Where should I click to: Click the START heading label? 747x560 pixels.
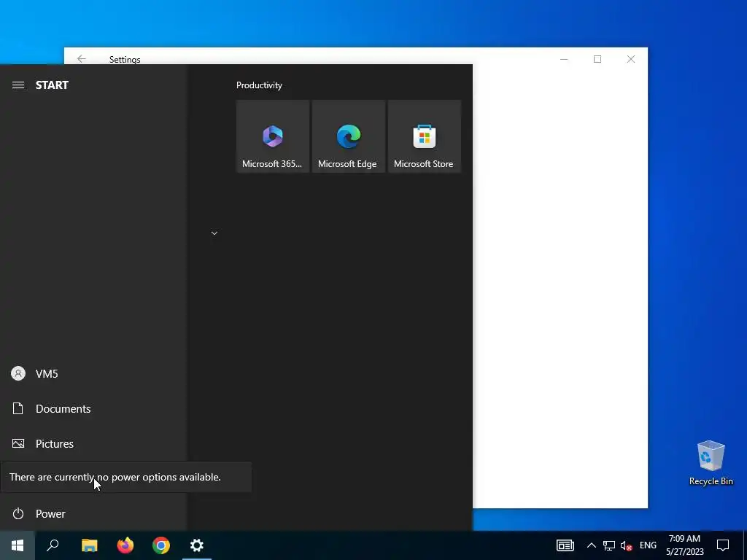(52, 85)
